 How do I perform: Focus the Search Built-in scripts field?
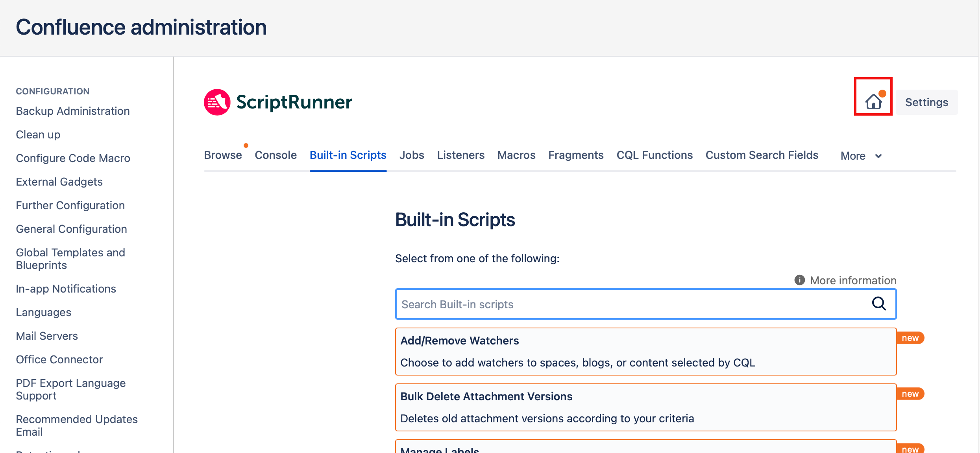646,304
